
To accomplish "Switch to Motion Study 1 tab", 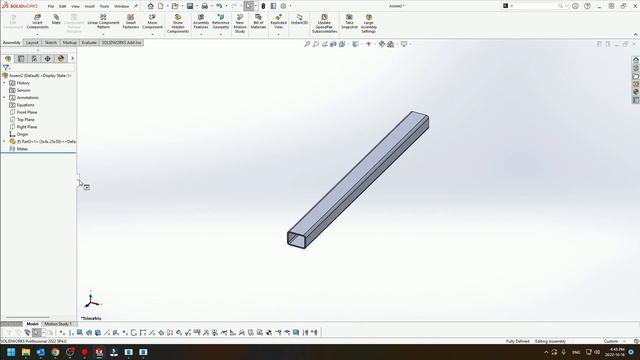I will [x=58, y=324].
